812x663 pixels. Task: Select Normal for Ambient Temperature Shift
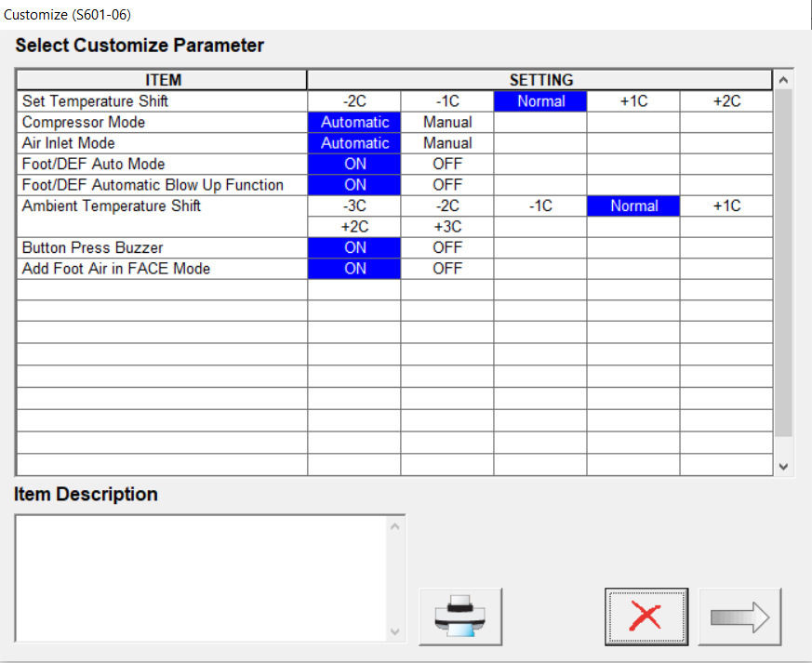click(633, 206)
